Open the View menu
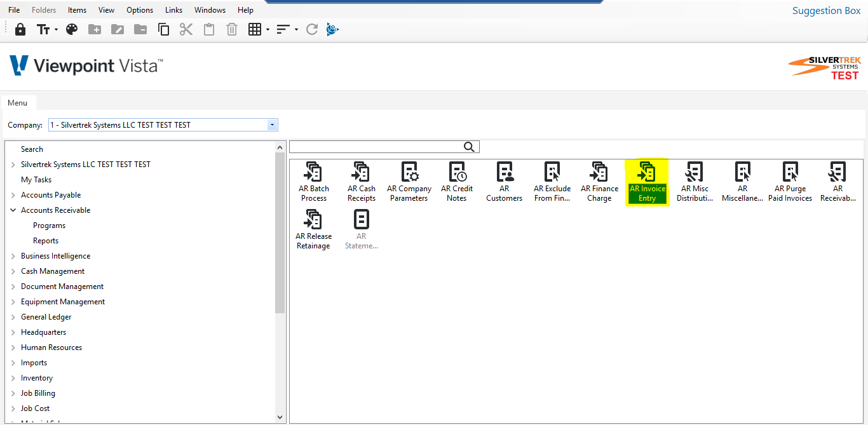868x425 pixels. (107, 10)
